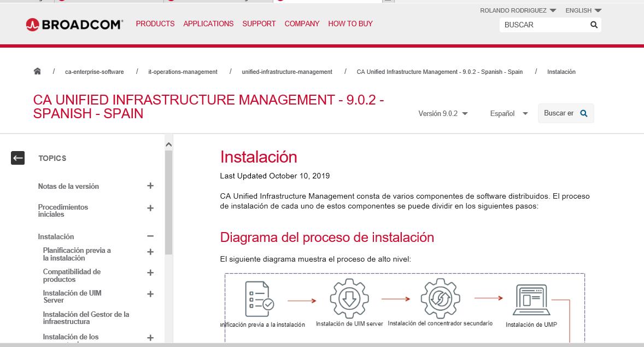Viewport: 644px width, 347px height.
Task: Open Instalación topic link in sidebar
Action: [56, 236]
